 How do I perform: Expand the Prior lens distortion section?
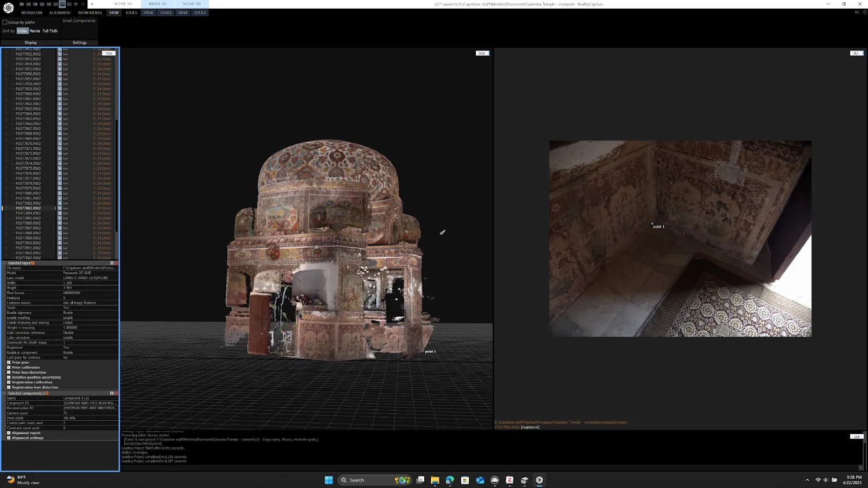click(9, 373)
